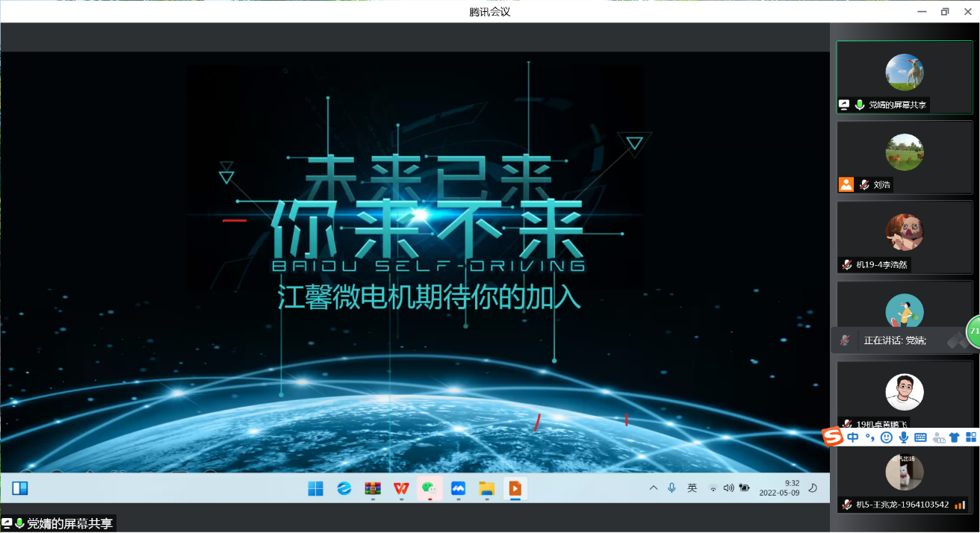980x533 pixels.
Task: Toggle Sogou punctuation mode button
Action: pyautogui.click(x=869, y=437)
